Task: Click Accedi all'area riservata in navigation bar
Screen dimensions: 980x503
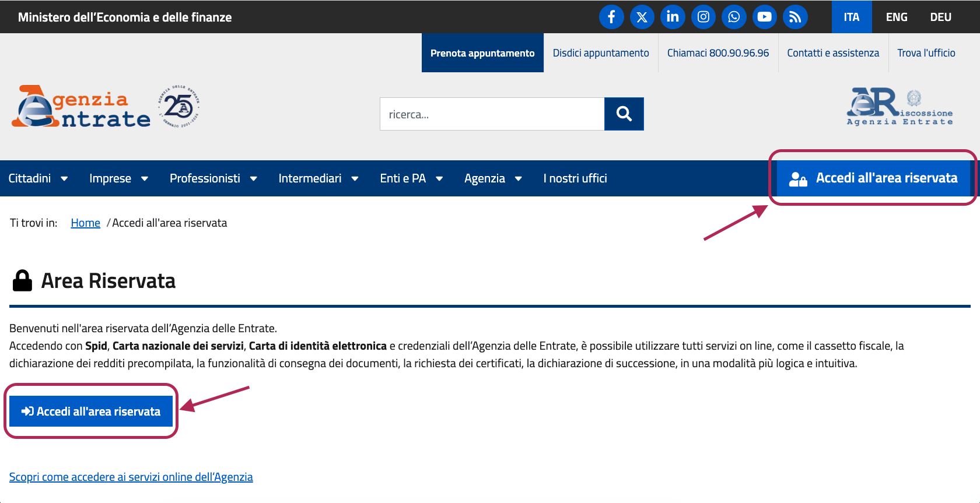Action: [873, 178]
